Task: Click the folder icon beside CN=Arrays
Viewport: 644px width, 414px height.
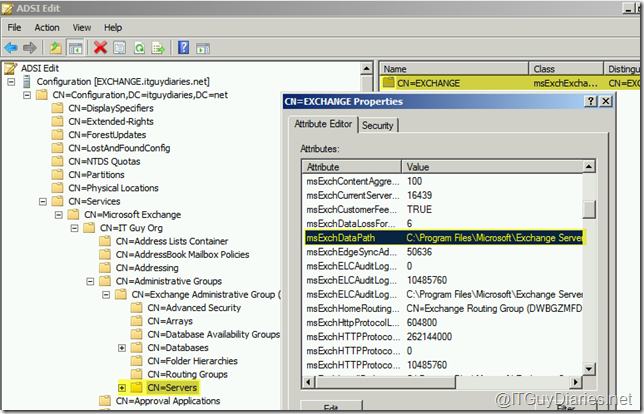Action: pyautogui.click(x=136, y=321)
